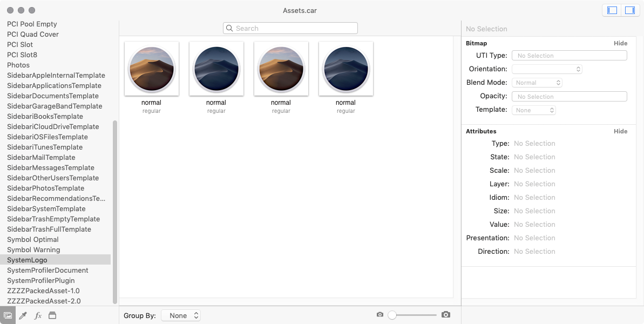644x324 pixels.
Task: Select SidebarTrashFullTemplate
Action: pyautogui.click(x=49, y=229)
